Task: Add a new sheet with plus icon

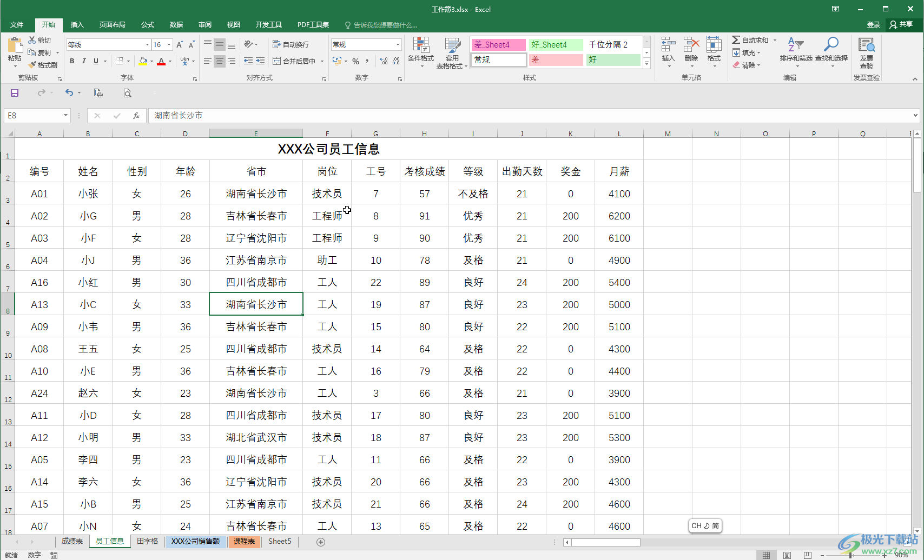Action: (321, 542)
